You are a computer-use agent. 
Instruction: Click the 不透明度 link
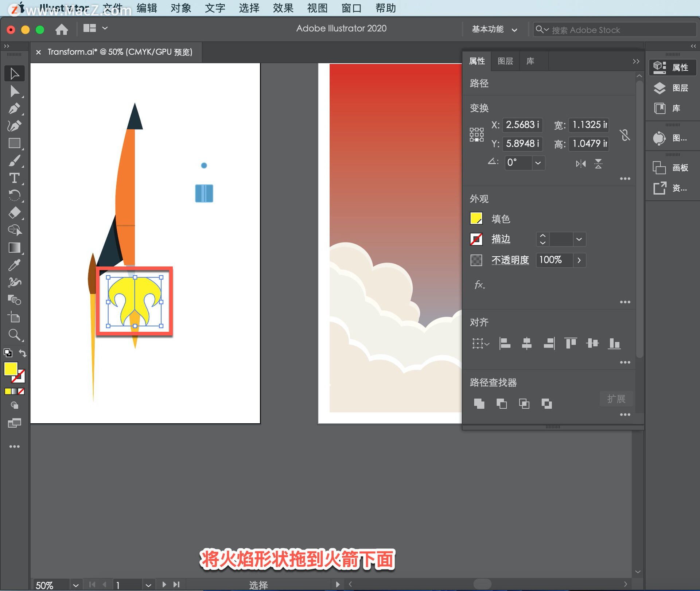coord(510,260)
